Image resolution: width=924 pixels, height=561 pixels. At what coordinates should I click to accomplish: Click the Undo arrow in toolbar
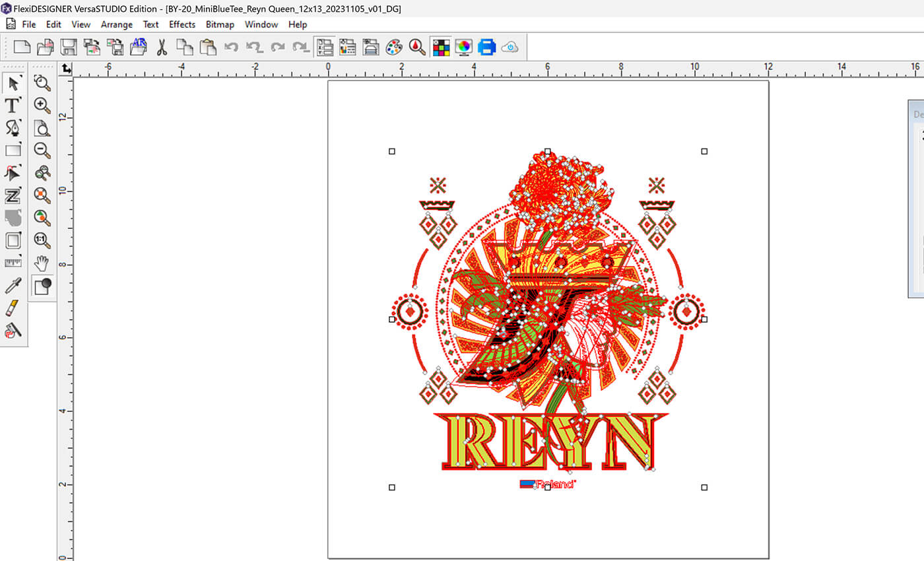click(x=231, y=47)
